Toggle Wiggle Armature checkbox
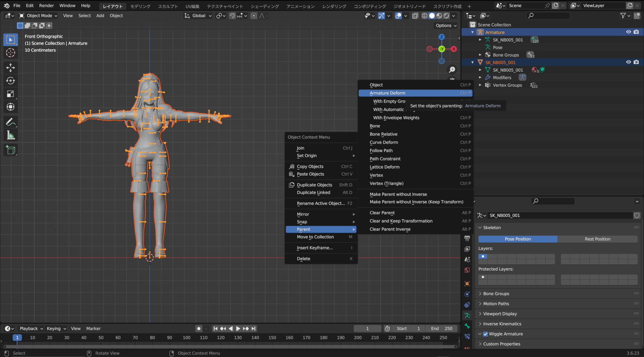 click(x=485, y=334)
